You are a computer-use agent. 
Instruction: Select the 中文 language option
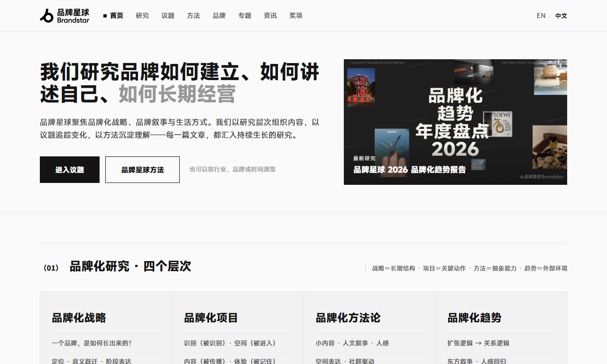pos(561,16)
